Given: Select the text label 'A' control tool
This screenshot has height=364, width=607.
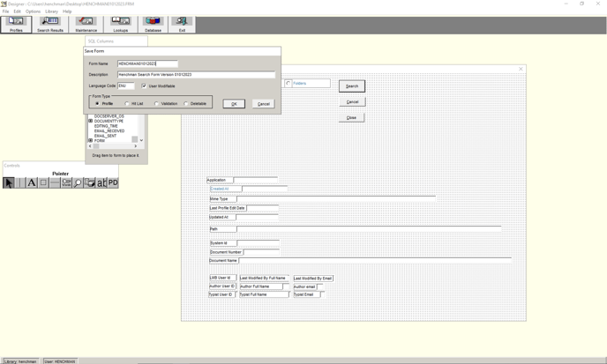Looking at the screenshot, I should 31,182.
